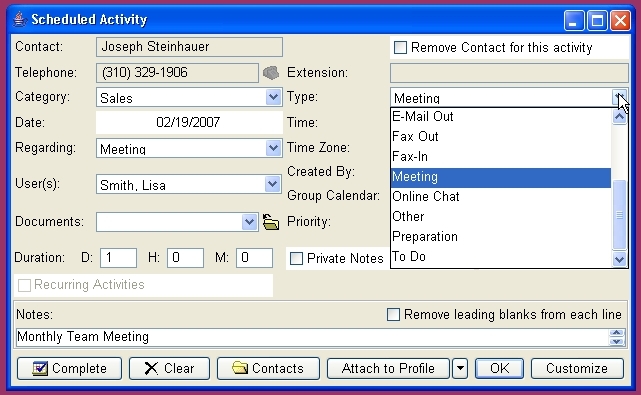641x395 pixels.
Task: Select Preparation activity type
Action: point(501,237)
